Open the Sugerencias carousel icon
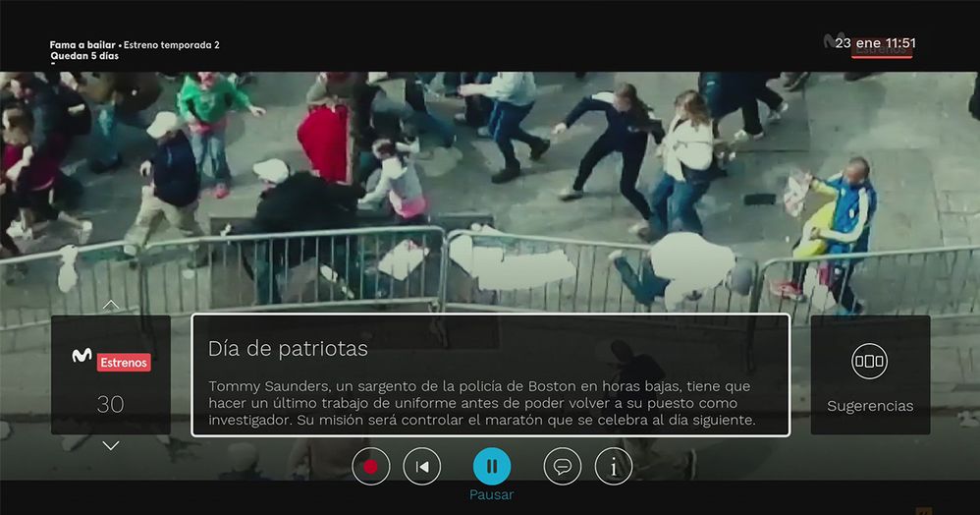Viewport: 980px width, 515px height. (869, 361)
